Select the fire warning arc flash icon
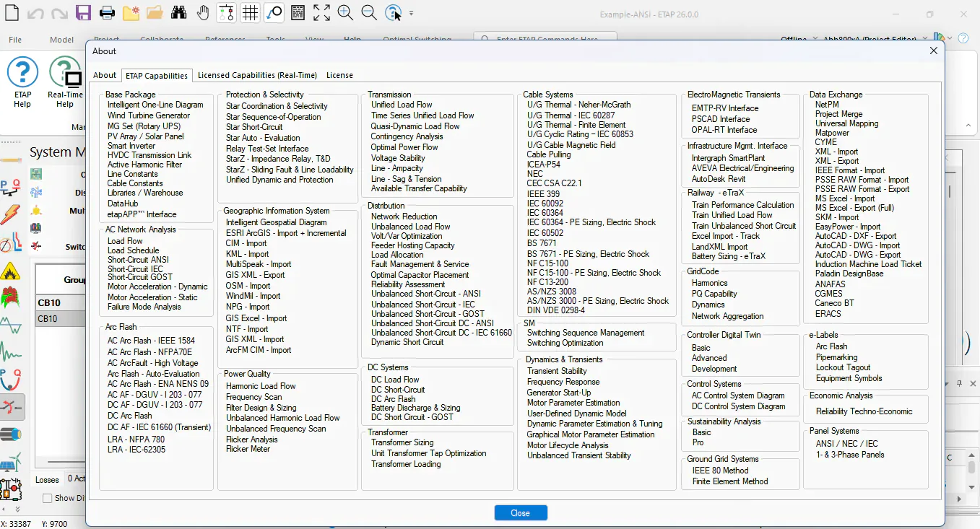This screenshot has height=529, width=980. click(11, 271)
